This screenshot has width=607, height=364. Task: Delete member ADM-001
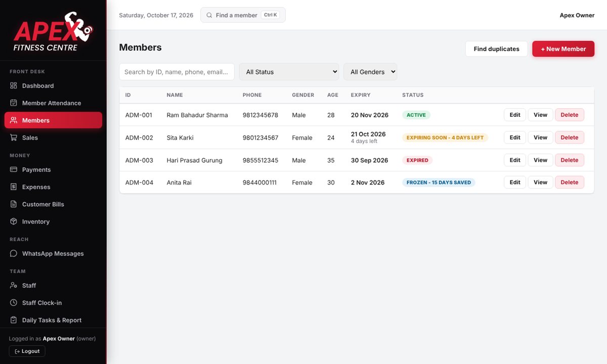point(570,115)
